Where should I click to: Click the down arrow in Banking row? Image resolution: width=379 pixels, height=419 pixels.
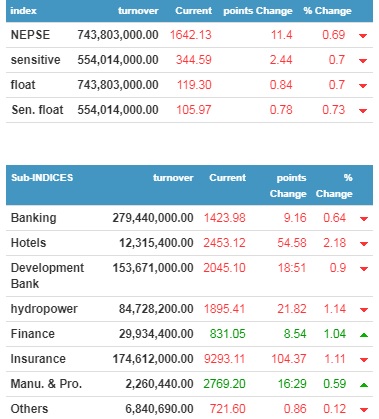coord(364,219)
